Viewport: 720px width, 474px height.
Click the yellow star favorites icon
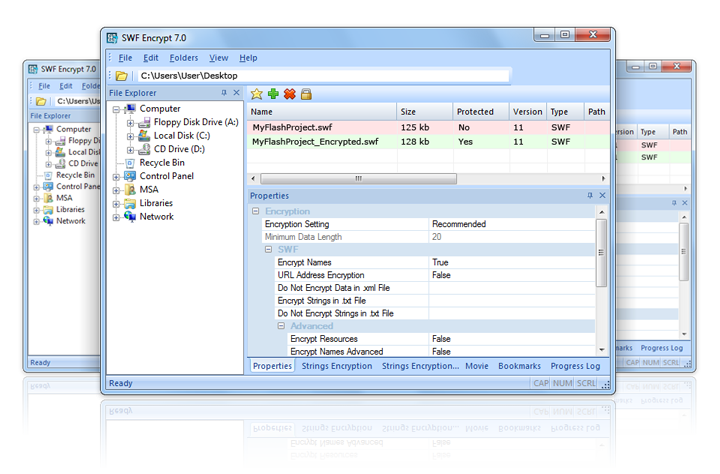pyautogui.click(x=257, y=94)
